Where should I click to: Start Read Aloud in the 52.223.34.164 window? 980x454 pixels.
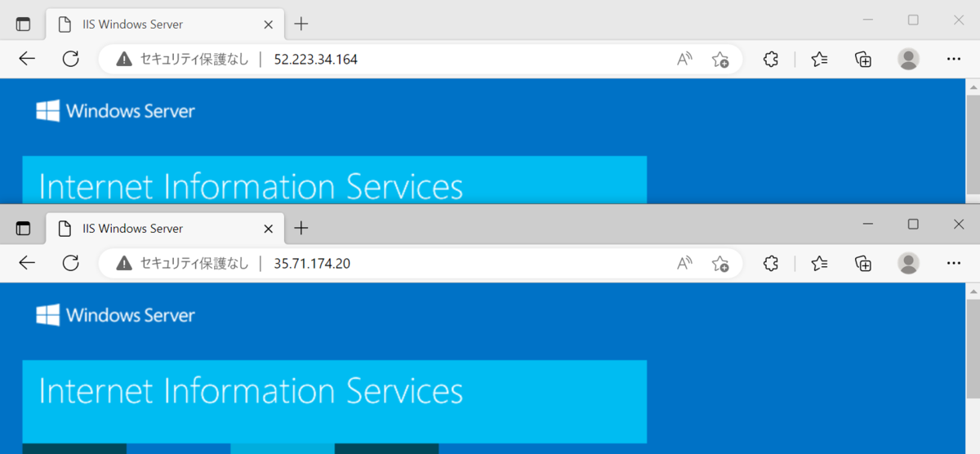pos(684,59)
